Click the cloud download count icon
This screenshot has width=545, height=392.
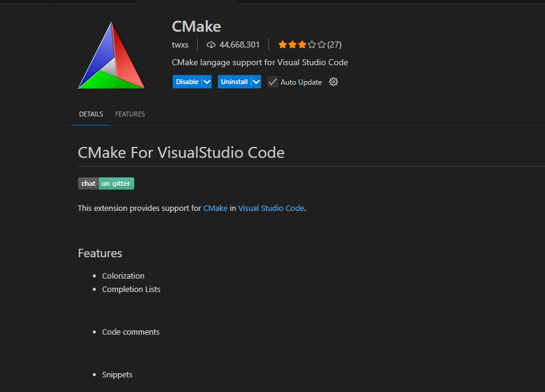click(x=211, y=45)
